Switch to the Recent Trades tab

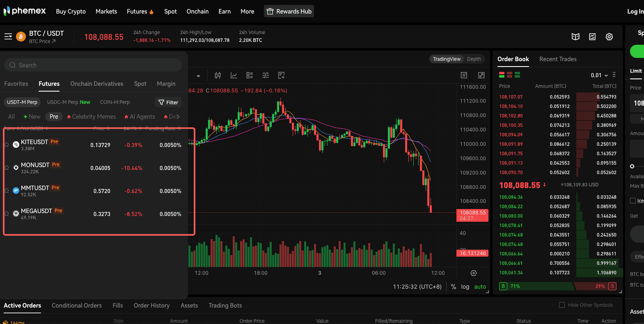[x=558, y=59]
